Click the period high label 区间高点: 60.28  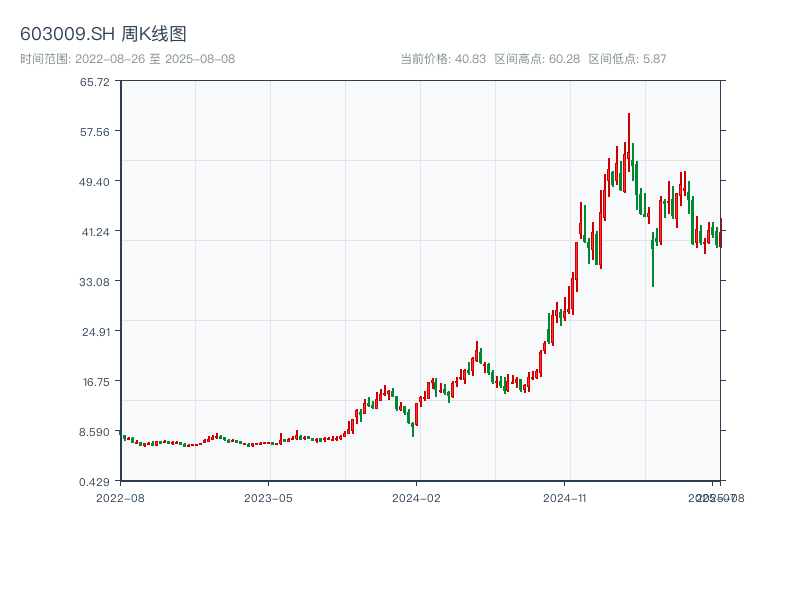coord(537,59)
